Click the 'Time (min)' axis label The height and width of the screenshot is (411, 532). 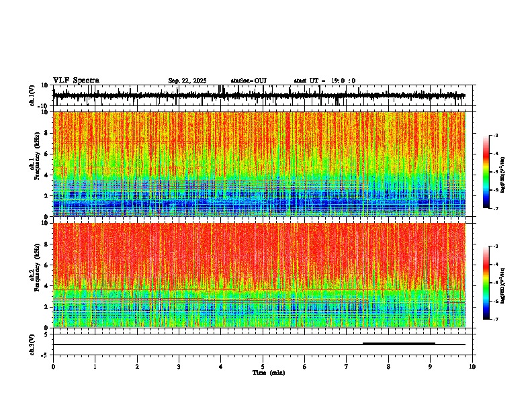269,373
